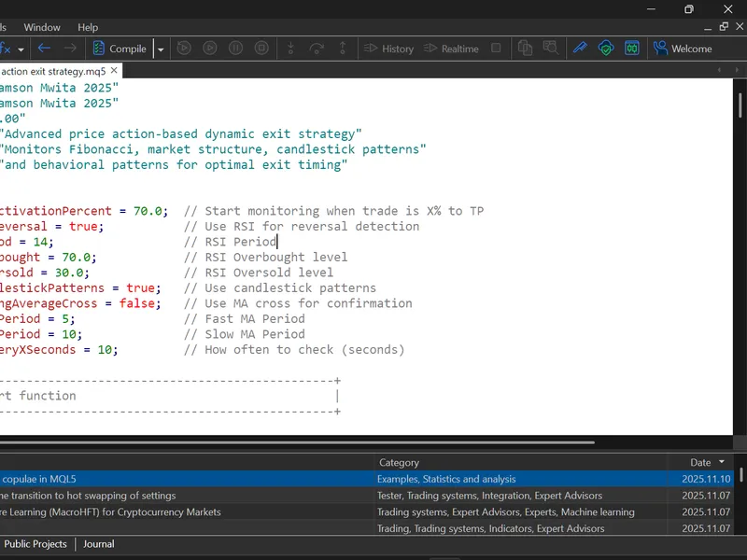Screen dimensions: 747x560
Task: Click the Step Into debug icon
Action: (x=290, y=49)
